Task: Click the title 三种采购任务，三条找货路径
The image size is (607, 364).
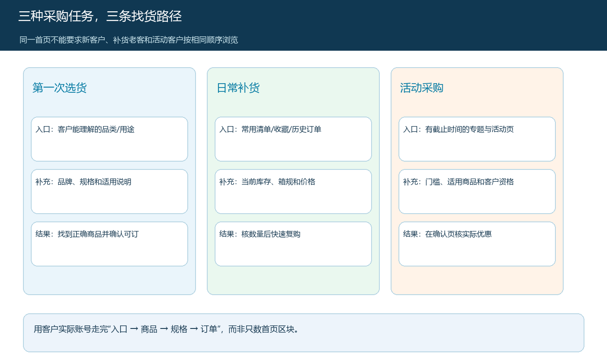Action: click(x=100, y=16)
